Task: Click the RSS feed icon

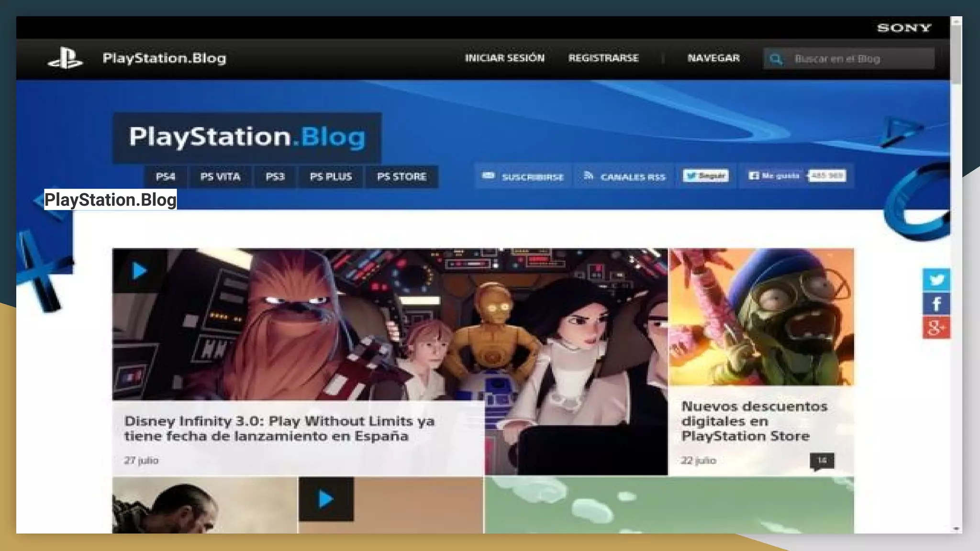Action: point(589,176)
